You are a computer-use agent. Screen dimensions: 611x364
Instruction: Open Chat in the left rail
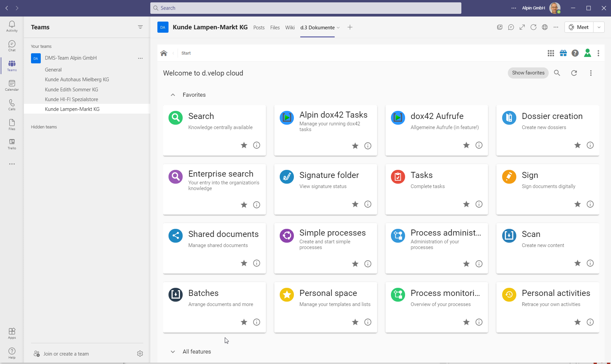12,46
